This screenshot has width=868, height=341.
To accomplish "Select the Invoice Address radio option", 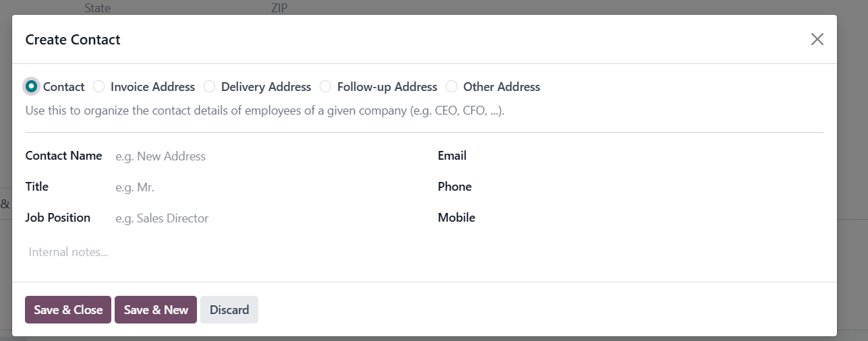I will point(99,86).
